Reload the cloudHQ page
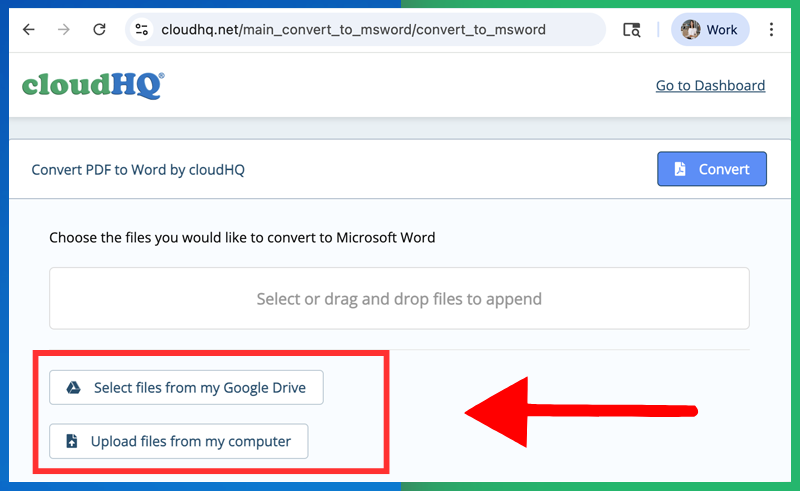Image resolution: width=800 pixels, height=491 pixels. click(x=99, y=30)
